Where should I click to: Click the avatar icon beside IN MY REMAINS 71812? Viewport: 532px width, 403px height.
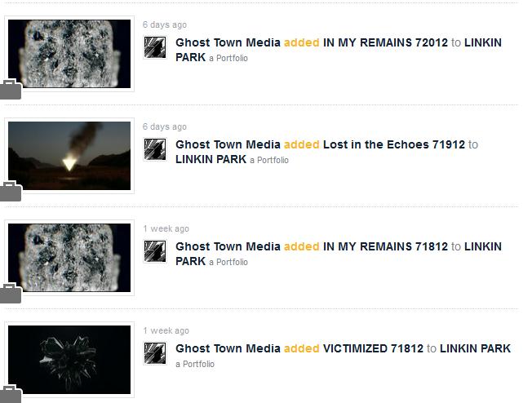(x=155, y=251)
